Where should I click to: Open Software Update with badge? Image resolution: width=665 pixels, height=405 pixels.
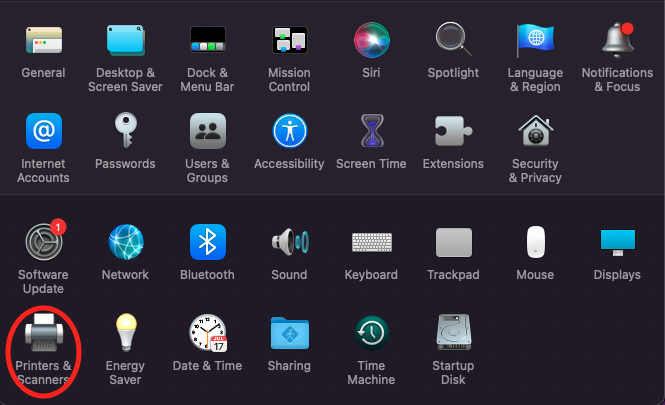pos(44,241)
